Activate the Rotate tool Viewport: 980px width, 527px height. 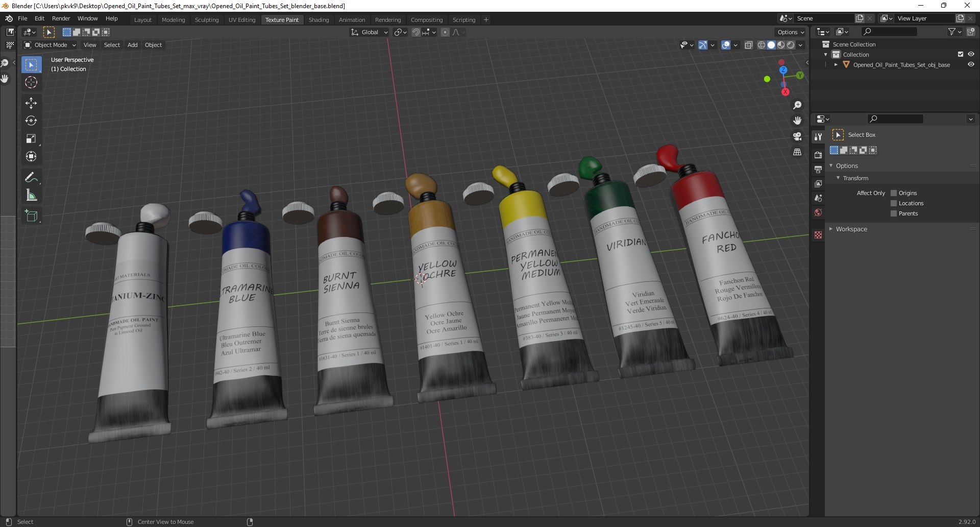[x=31, y=121]
